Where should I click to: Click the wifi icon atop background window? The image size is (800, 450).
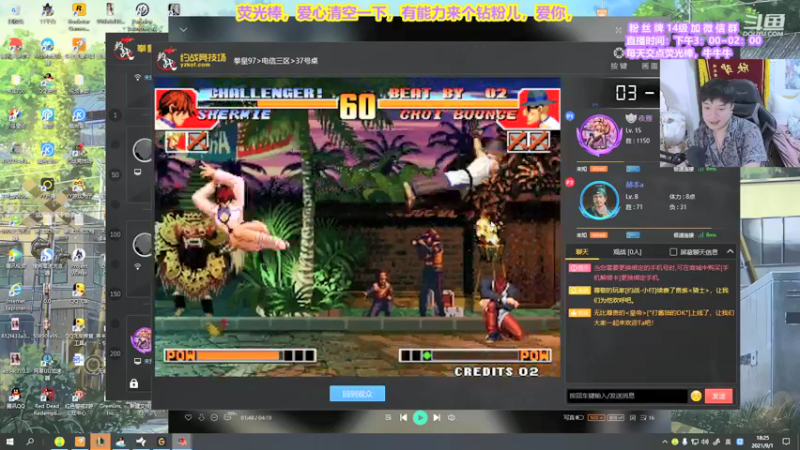[137, 77]
